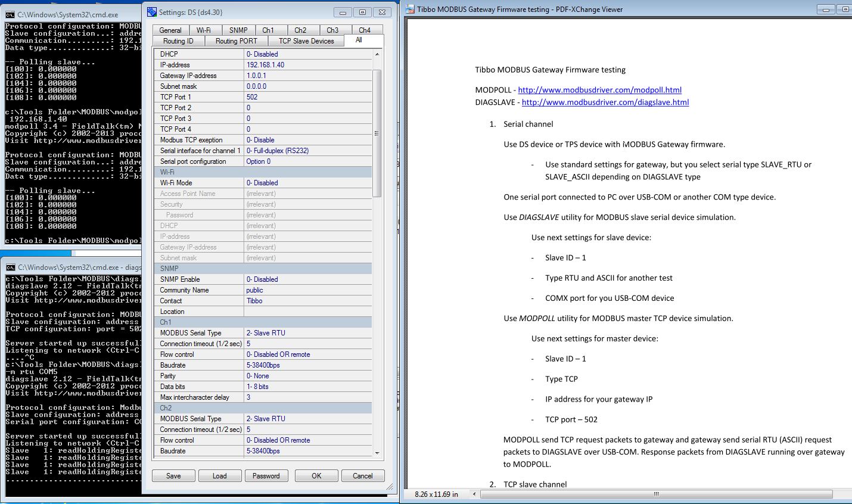Click the cmd.exe icon of the diagslave console

(10, 267)
